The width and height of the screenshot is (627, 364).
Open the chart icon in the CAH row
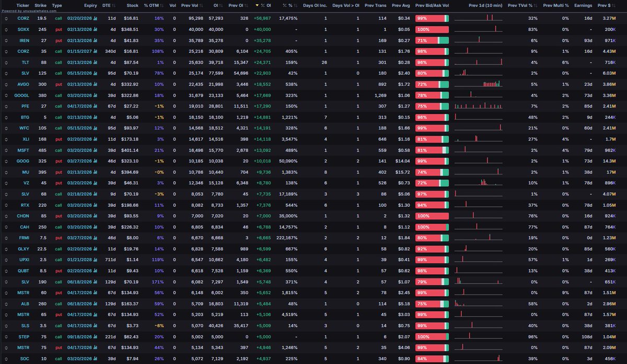pyautogui.click(x=96, y=227)
